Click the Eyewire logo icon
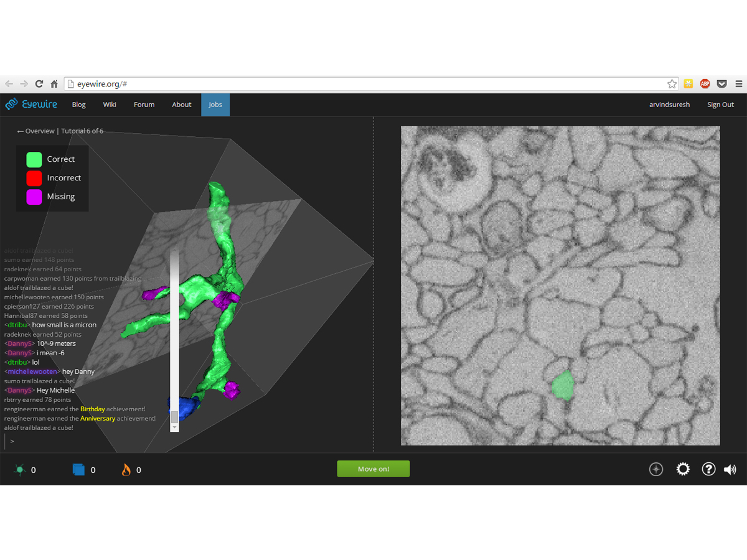Viewport: 747px width, 560px height. (12, 105)
